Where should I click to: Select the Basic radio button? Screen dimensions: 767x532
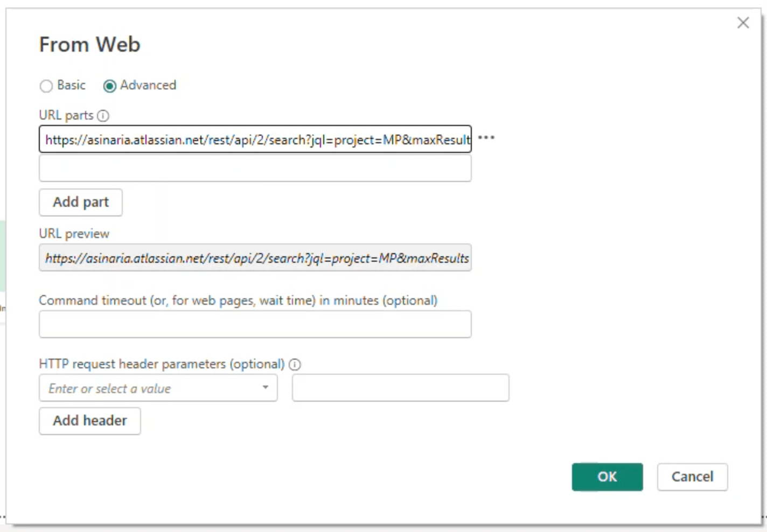coord(46,86)
